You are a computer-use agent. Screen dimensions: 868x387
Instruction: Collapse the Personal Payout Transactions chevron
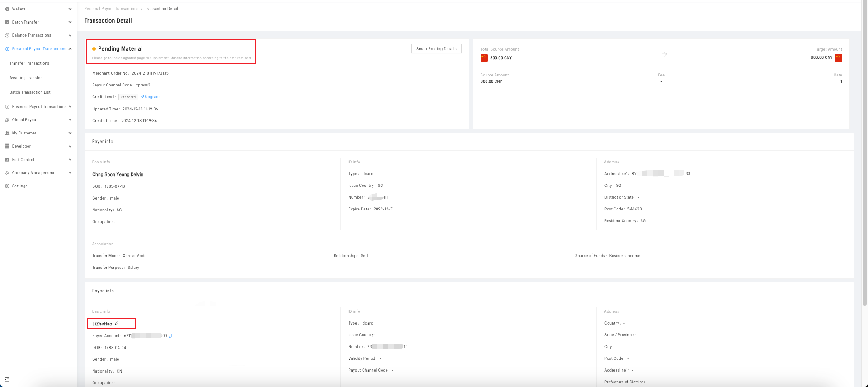point(70,49)
